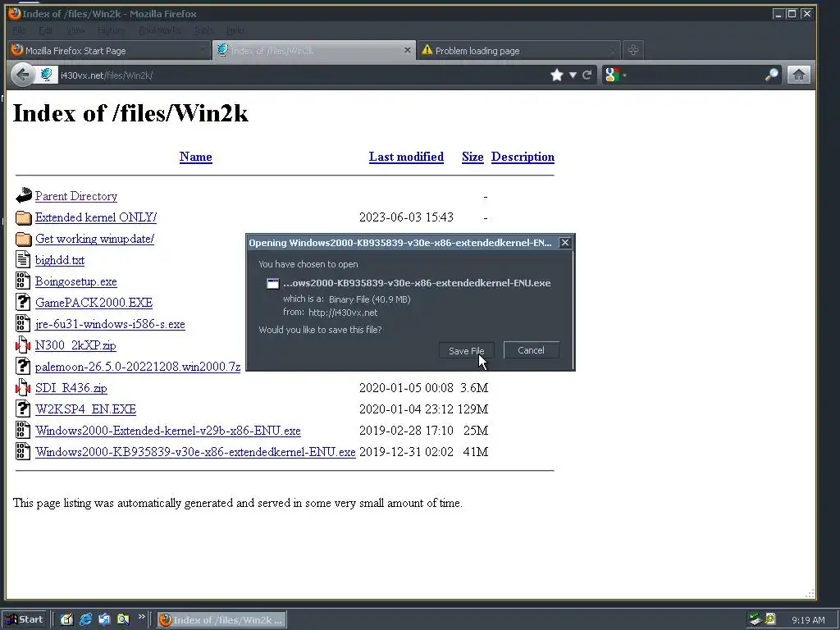This screenshot has height=630, width=840.
Task: Download GamePACK2000.EXE
Action: click(94, 303)
